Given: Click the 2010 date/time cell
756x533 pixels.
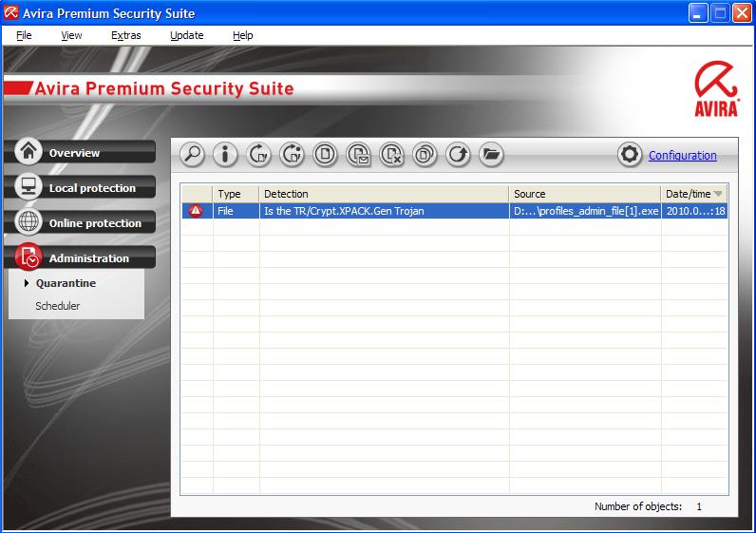Looking at the screenshot, I should [x=695, y=211].
